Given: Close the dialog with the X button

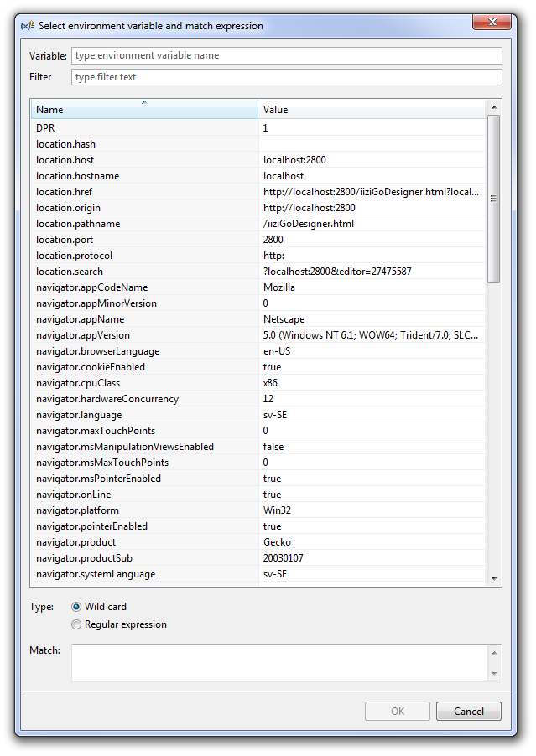Looking at the screenshot, I should pyautogui.click(x=492, y=22).
